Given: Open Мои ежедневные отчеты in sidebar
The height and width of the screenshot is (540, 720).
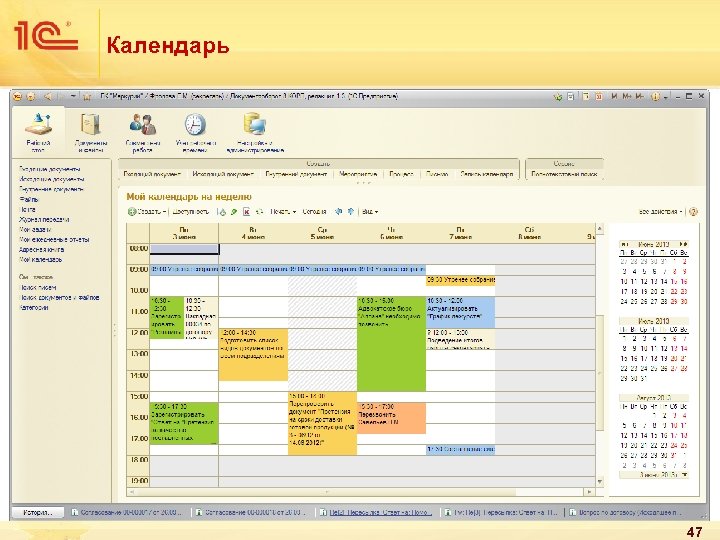Looking at the screenshot, I should [x=54, y=240].
